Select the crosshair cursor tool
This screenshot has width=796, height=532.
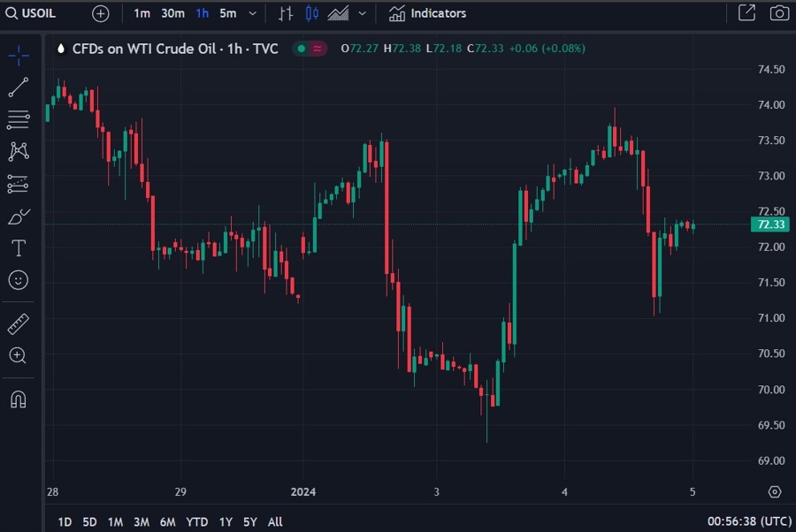[19, 56]
